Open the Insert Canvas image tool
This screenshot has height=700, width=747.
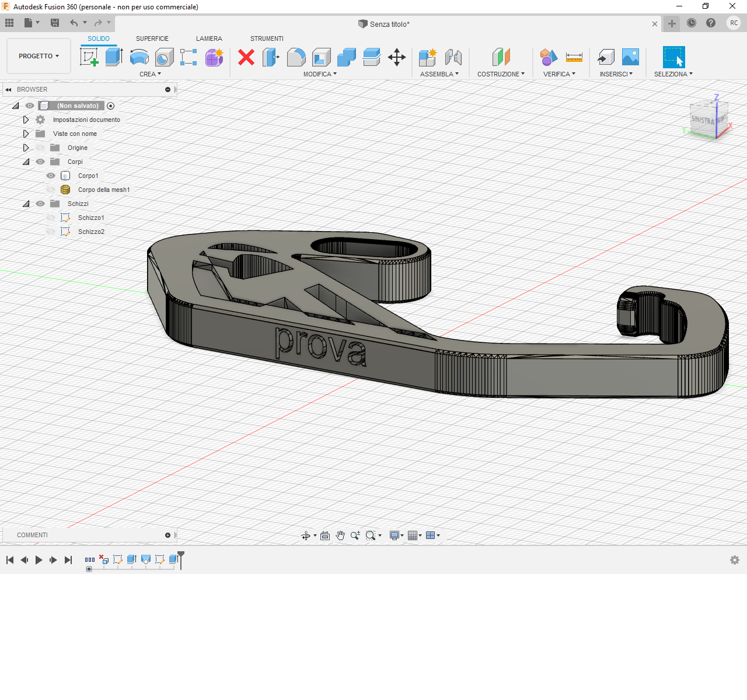[630, 57]
